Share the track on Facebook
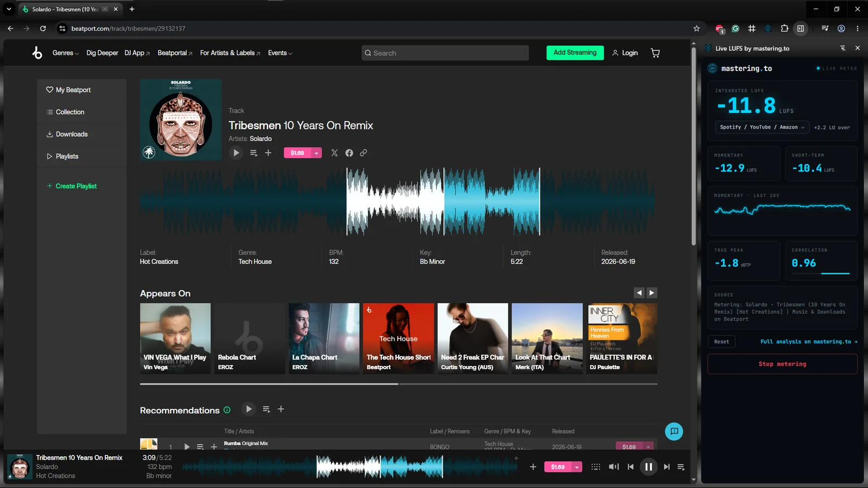This screenshot has height=488, width=868. (x=349, y=153)
